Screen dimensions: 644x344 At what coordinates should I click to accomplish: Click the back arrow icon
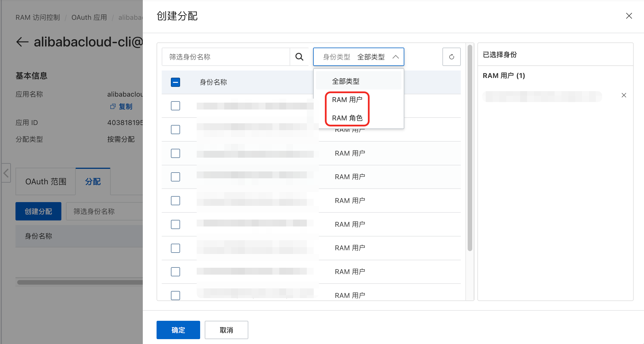pos(22,42)
